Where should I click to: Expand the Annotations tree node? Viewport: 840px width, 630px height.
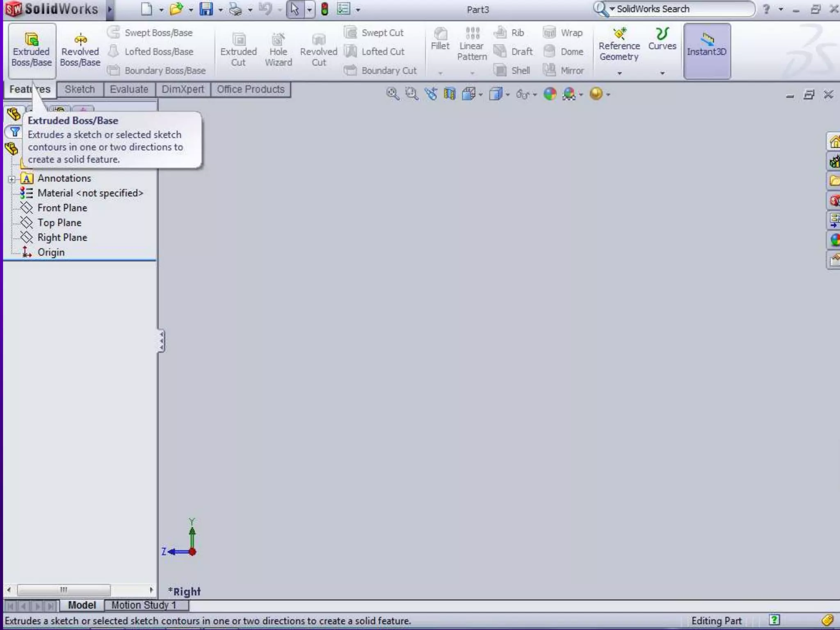click(11, 179)
